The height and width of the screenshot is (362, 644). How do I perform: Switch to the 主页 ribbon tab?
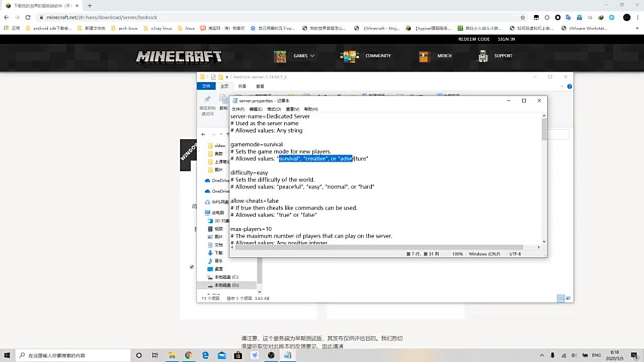coord(224,86)
